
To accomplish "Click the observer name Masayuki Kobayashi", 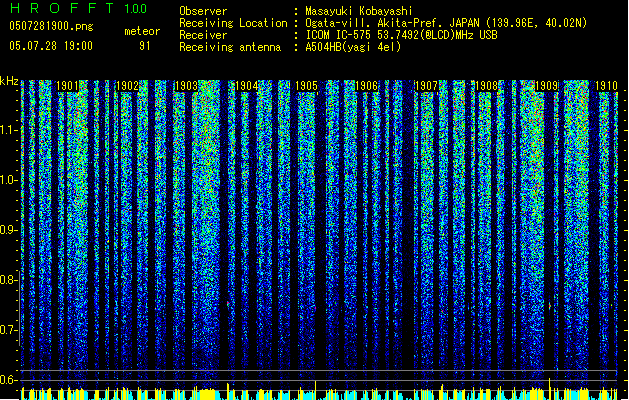I will pyautogui.click(x=359, y=11).
